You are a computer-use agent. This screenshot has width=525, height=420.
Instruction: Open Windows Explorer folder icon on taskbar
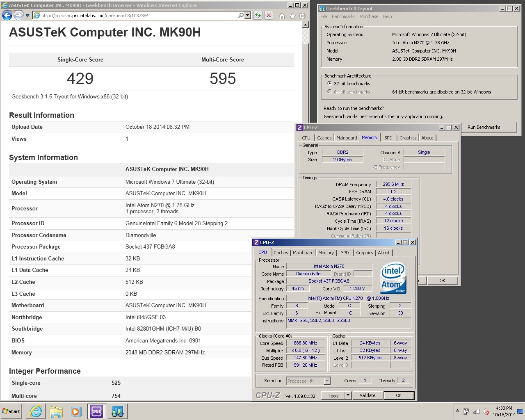[x=56, y=411]
